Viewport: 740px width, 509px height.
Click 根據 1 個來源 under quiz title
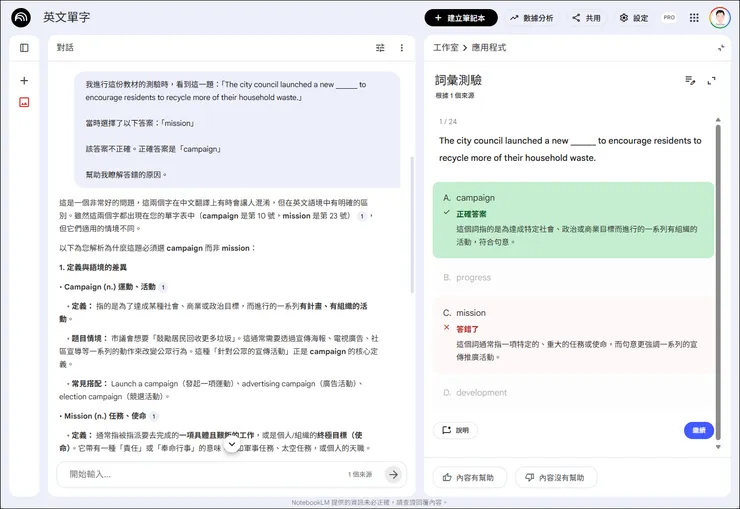coord(455,96)
